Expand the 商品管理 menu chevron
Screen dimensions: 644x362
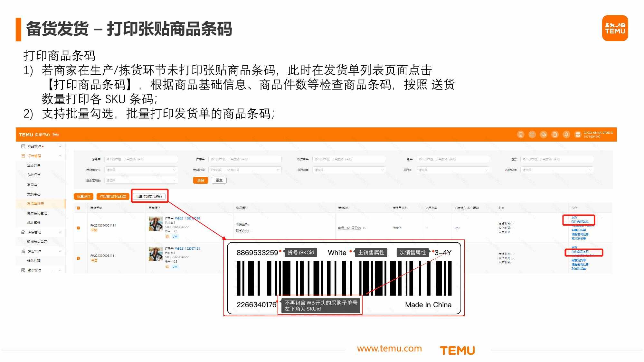(60, 146)
